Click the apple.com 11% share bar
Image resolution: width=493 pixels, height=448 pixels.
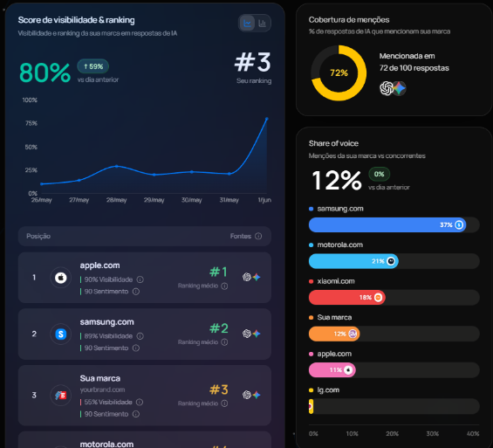[332, 369]
